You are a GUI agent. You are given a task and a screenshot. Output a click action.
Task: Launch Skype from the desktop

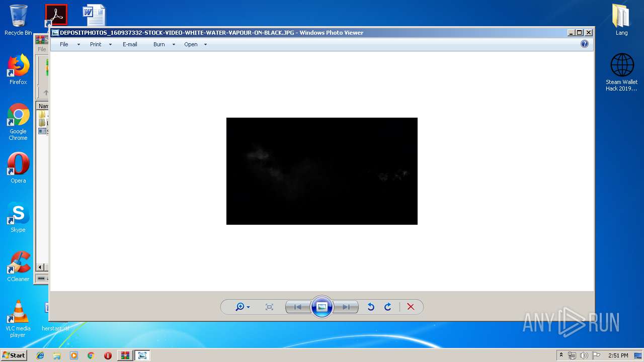18,217
